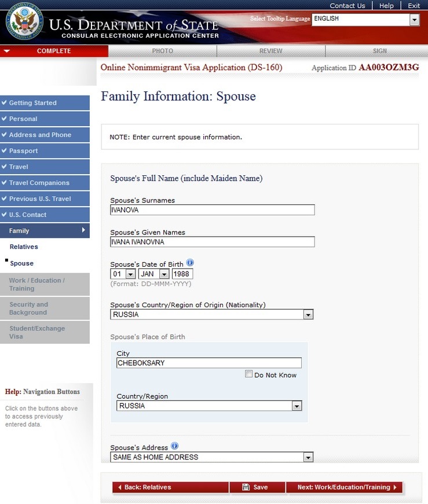Image resolution: width=428 pixels, height=504 pixels.
Task: Click the birth year field showing 1988
Action: click(182, 274)
